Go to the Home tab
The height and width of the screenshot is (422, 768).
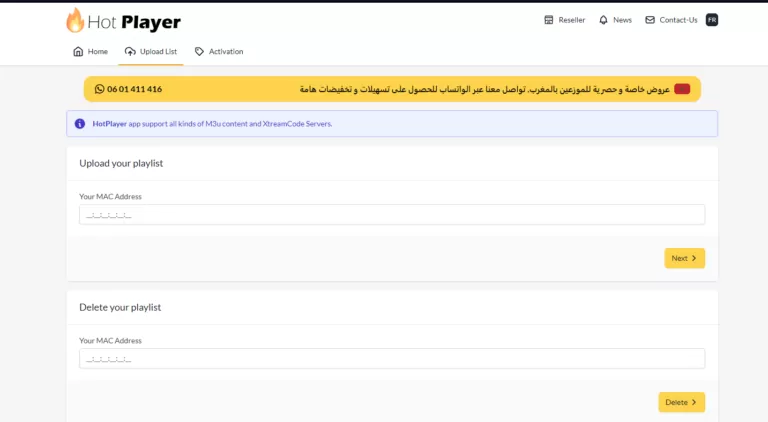pyautogui.click(x=97, y=51)
